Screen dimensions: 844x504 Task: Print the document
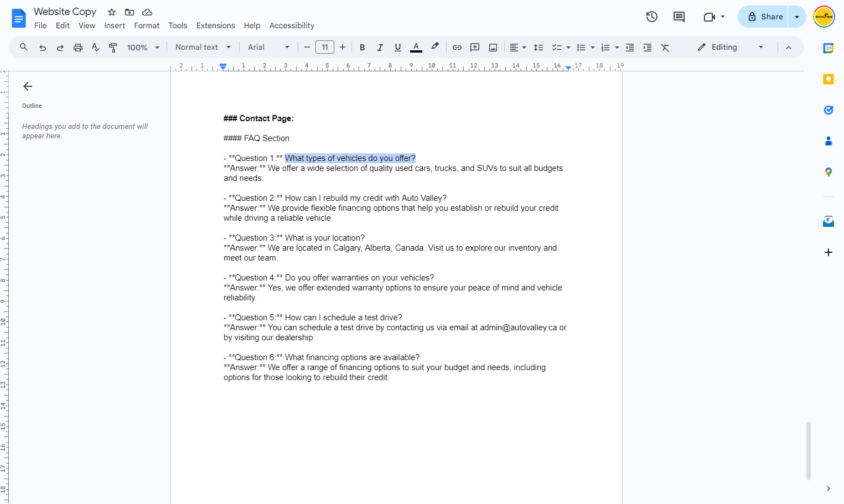tap(78, 48)
